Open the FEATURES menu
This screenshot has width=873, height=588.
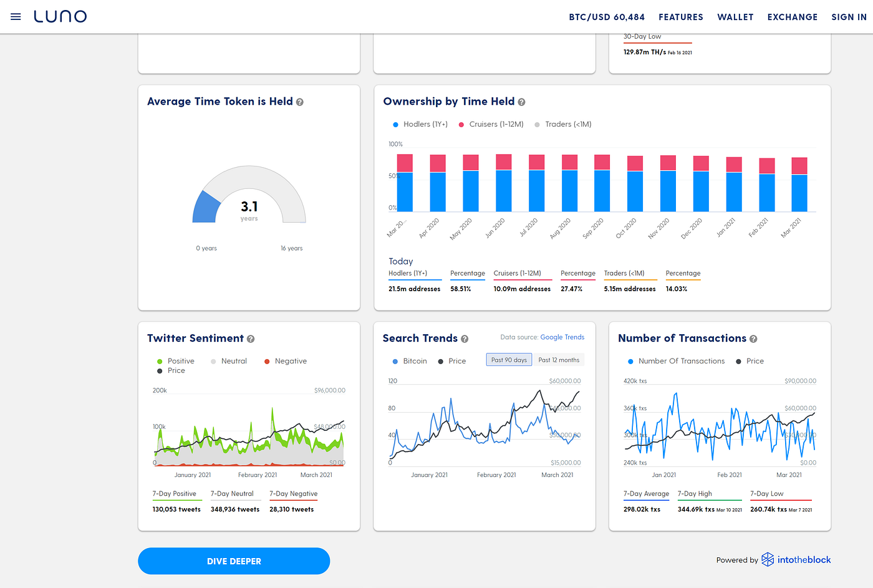pyautogui.click(x=681, y=17)
